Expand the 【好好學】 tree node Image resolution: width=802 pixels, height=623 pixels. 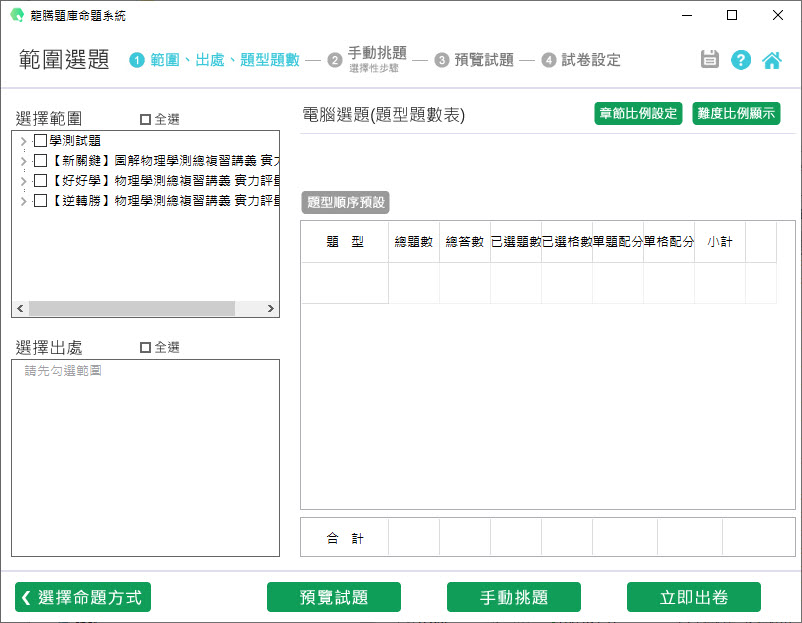[23, 181]
